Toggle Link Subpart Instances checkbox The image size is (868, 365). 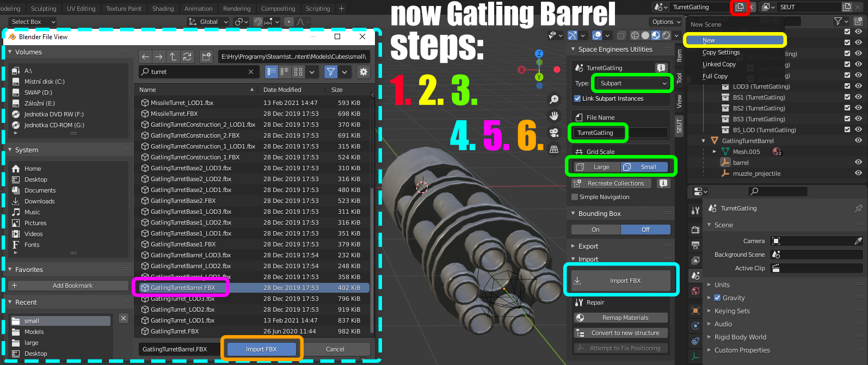[577, 98]
